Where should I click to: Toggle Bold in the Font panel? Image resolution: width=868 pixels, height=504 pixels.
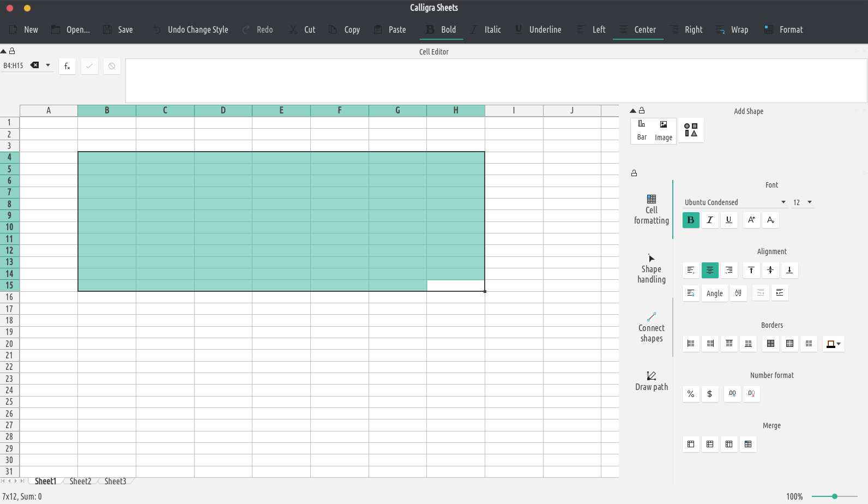[x=691, y=220]
